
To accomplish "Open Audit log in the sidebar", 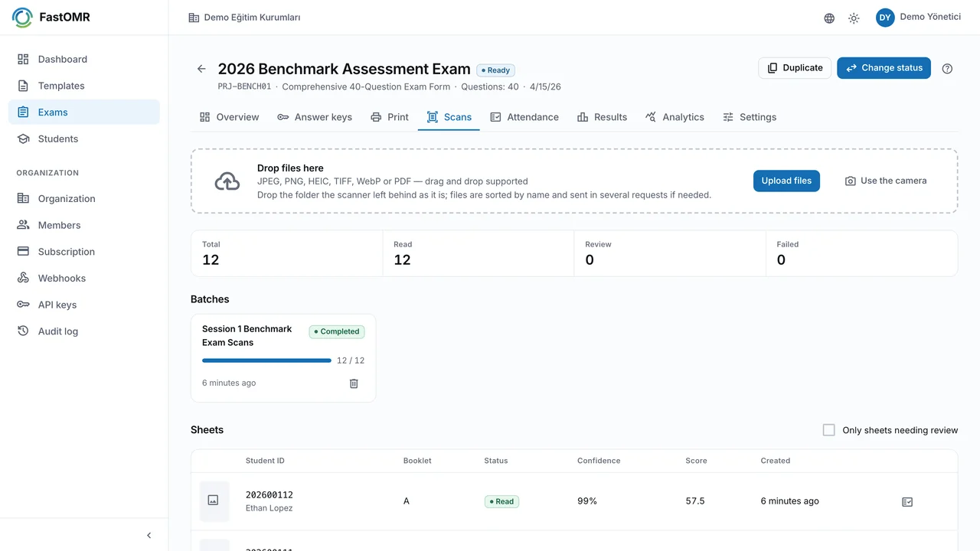I will point(84,331).
